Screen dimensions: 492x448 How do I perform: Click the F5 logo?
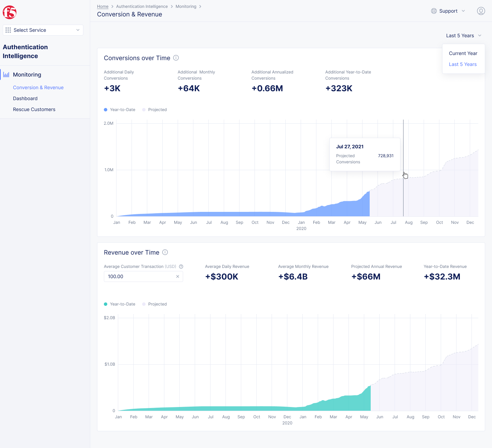coord(9,12)
